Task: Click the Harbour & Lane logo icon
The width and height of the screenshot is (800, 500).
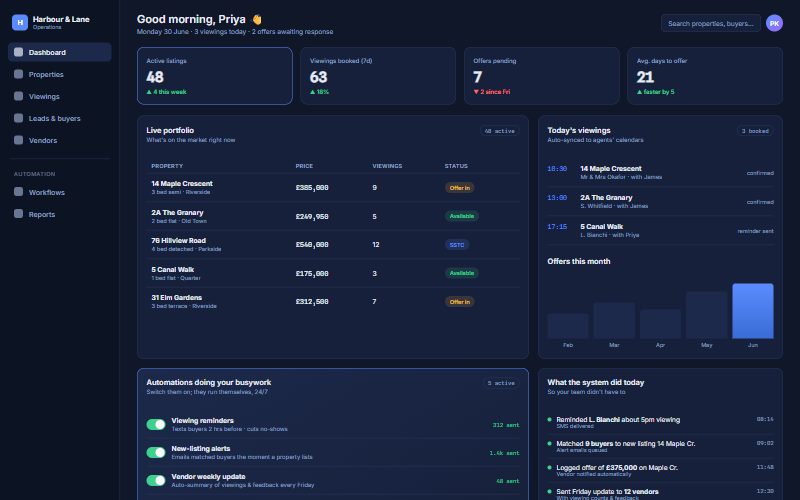Action: click(x=20, y=22)
